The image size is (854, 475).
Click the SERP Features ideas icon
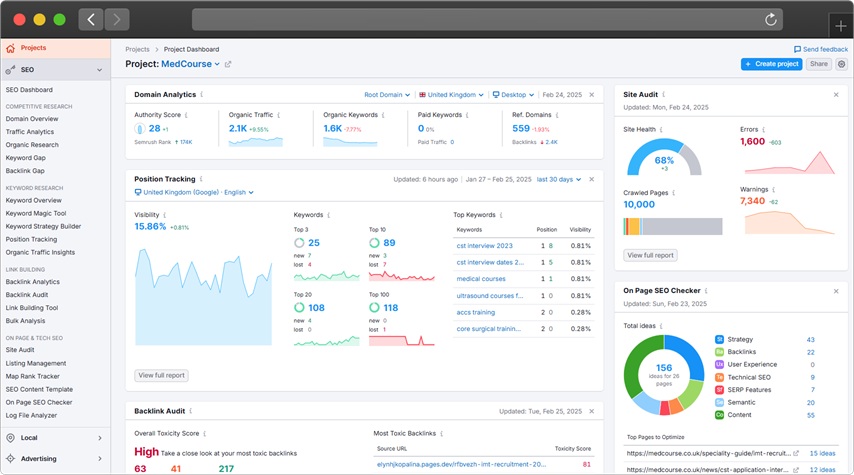click(719, 389)
